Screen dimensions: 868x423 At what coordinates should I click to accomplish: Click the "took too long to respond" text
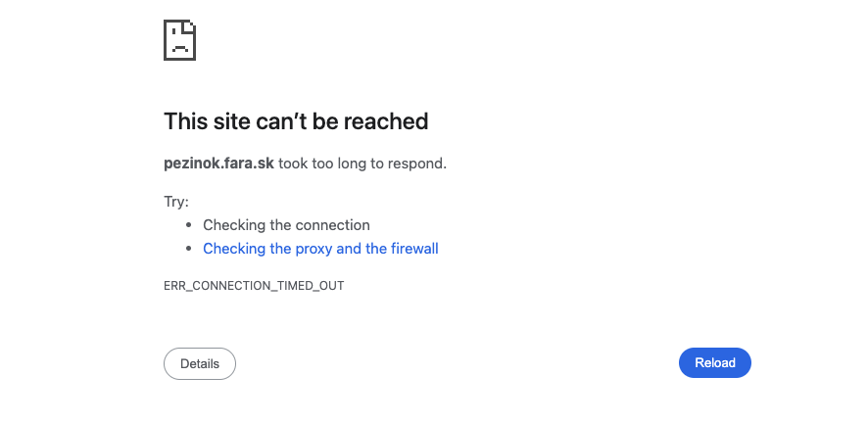362,164
